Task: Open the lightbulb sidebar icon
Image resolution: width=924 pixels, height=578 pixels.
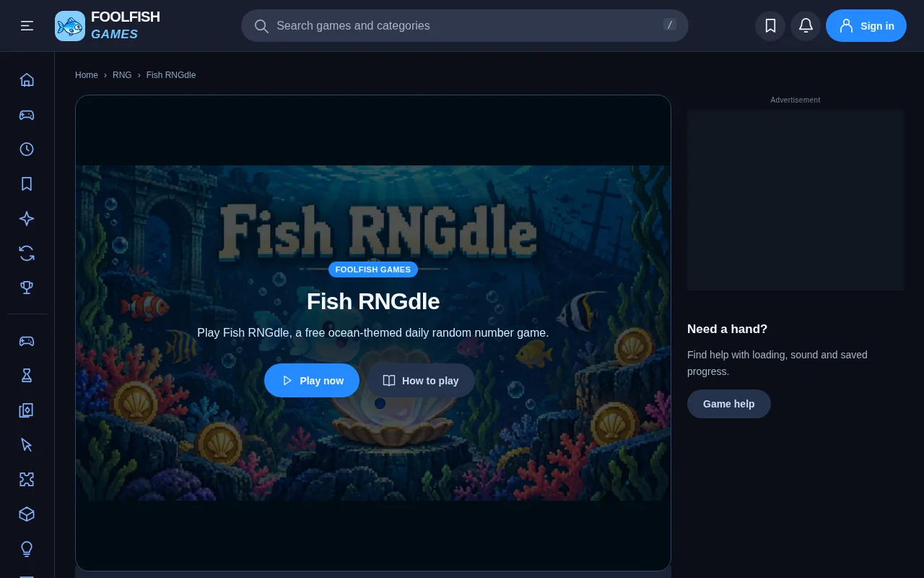Action: tap(27, 548)
